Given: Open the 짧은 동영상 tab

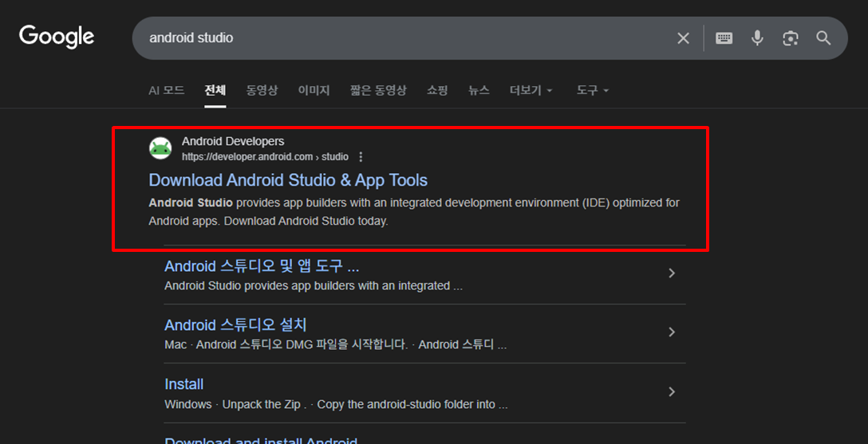Looking at the screenshot, I should (x=378, y=90).
